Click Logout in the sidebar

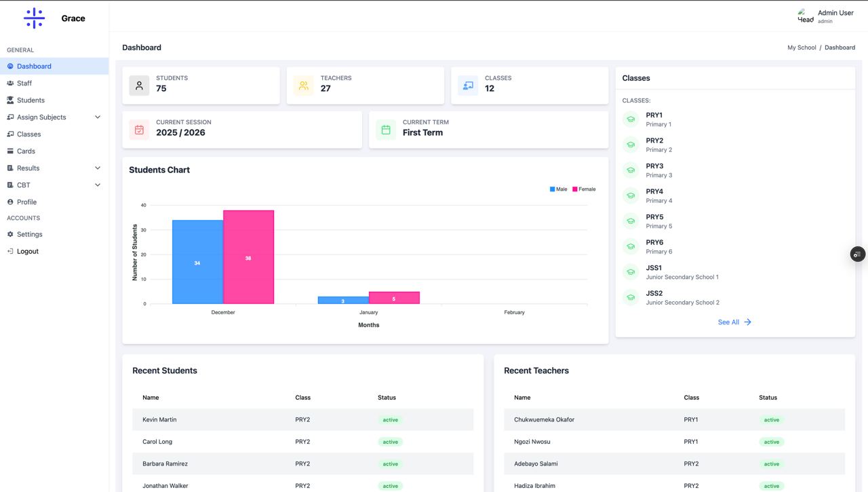tap(54, 251)
